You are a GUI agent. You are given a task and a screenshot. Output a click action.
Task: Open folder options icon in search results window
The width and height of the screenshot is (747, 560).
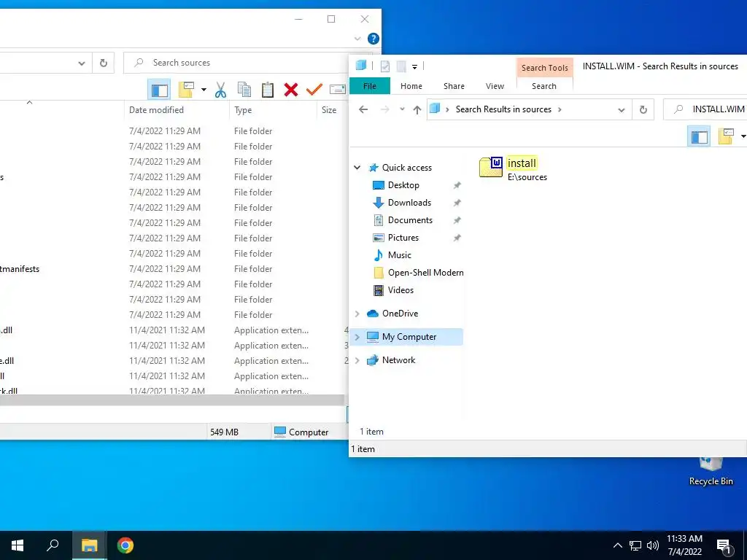726,136
